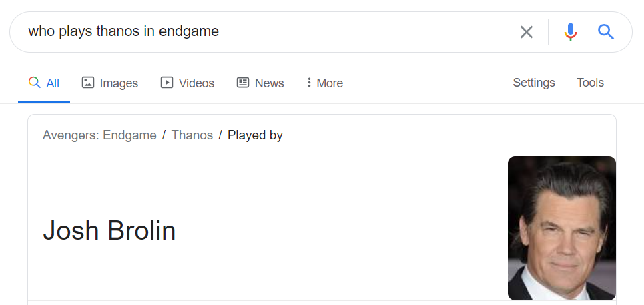Click the Josh Brolin name heading
The width and height of the screenshot is (644, 305).
(x=109, y=230)
